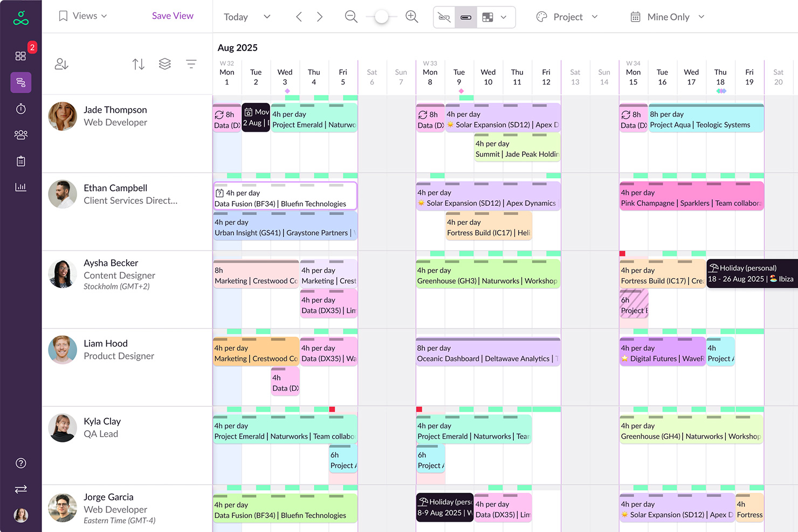Click the Save View link
798x532 pixels.
coord(173,16)
